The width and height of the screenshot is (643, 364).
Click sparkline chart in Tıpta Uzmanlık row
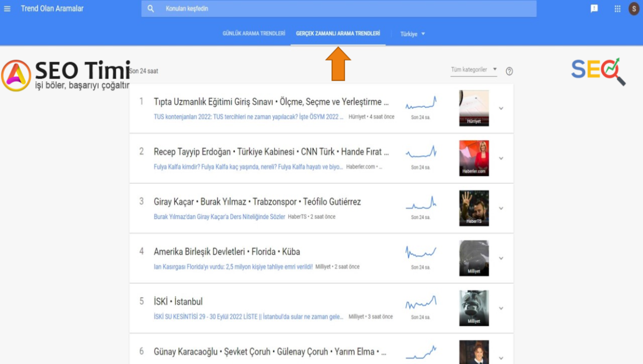pyautogui.click(x=421, y=103)
